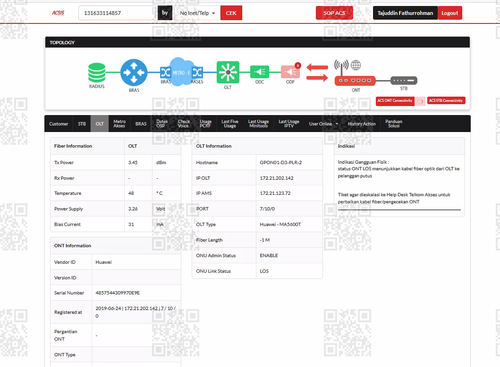
Task: Open the No Inet/Telp dropdown
Action: 197,13
